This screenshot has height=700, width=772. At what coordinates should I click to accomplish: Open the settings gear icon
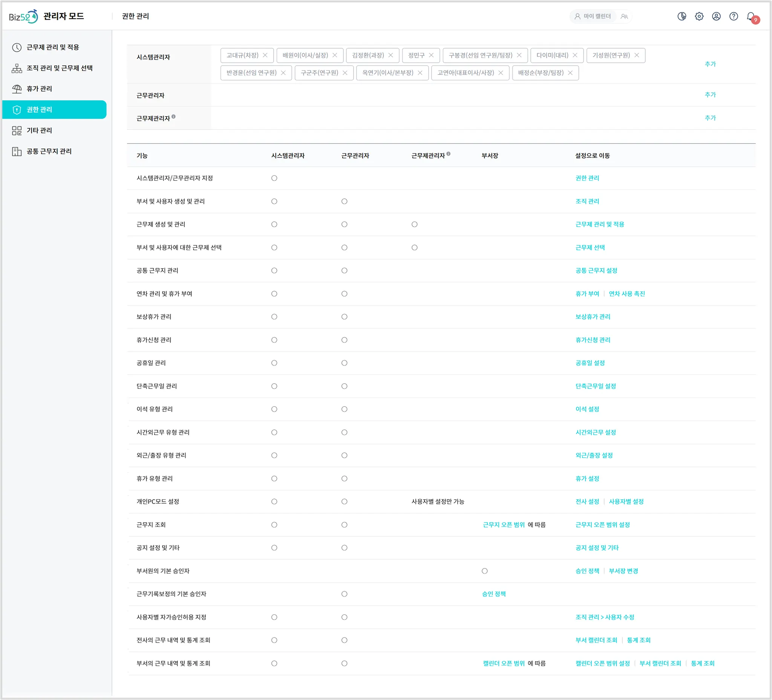click(x=699, y=16)
